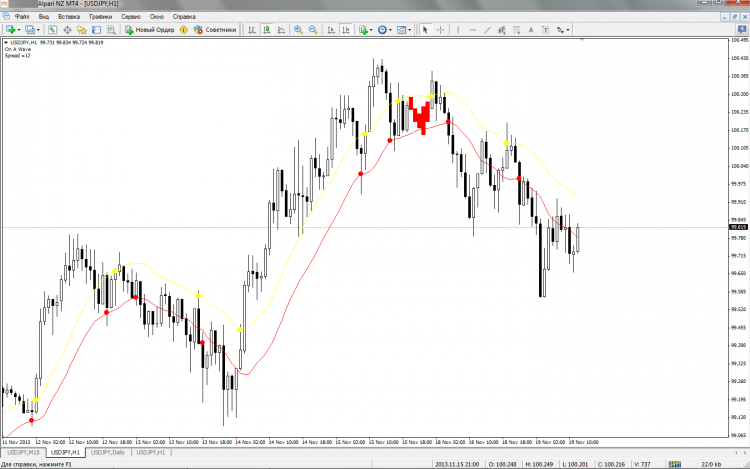The width and height of the screenshot is (750, 469).
Task: Open the Сервис menu
Action: click(130, 17)
